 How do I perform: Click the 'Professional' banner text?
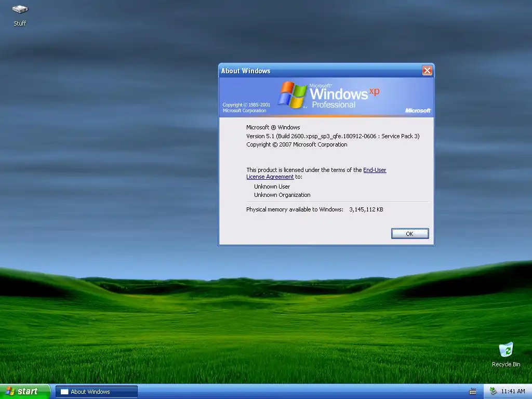334,104
